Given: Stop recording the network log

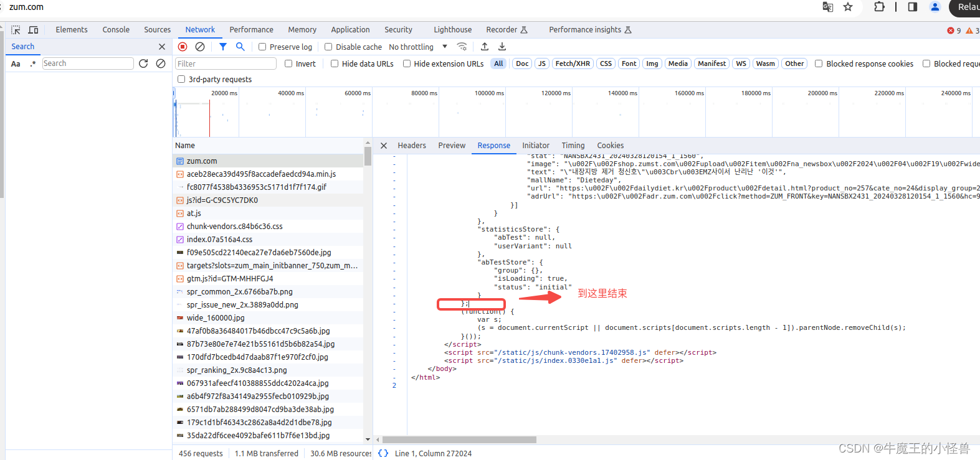Looking at the screenshot, I should 183,47.
